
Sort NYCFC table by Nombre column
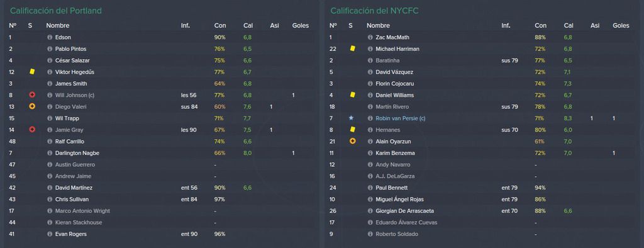pos(378,26)
